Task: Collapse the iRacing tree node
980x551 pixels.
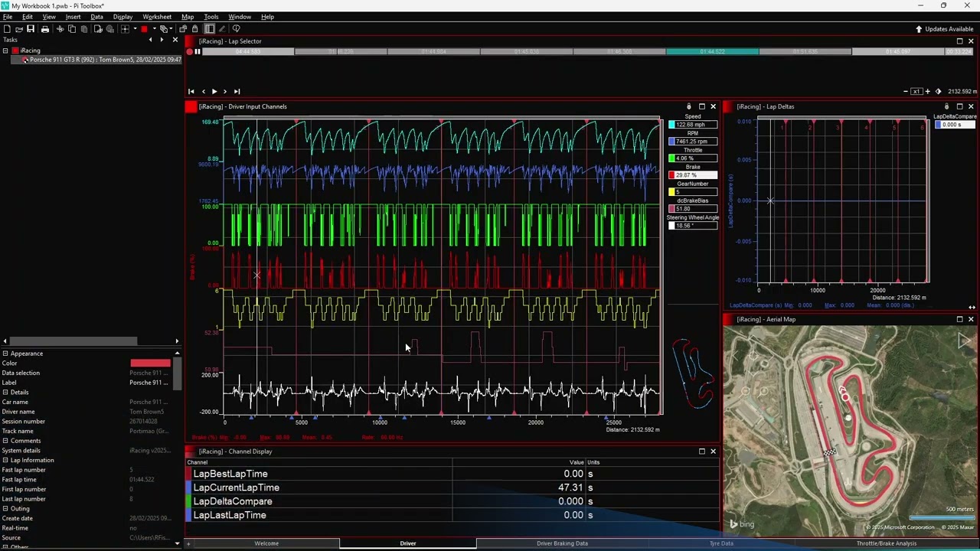Action: pyautogui.click(x=5, y=51)
